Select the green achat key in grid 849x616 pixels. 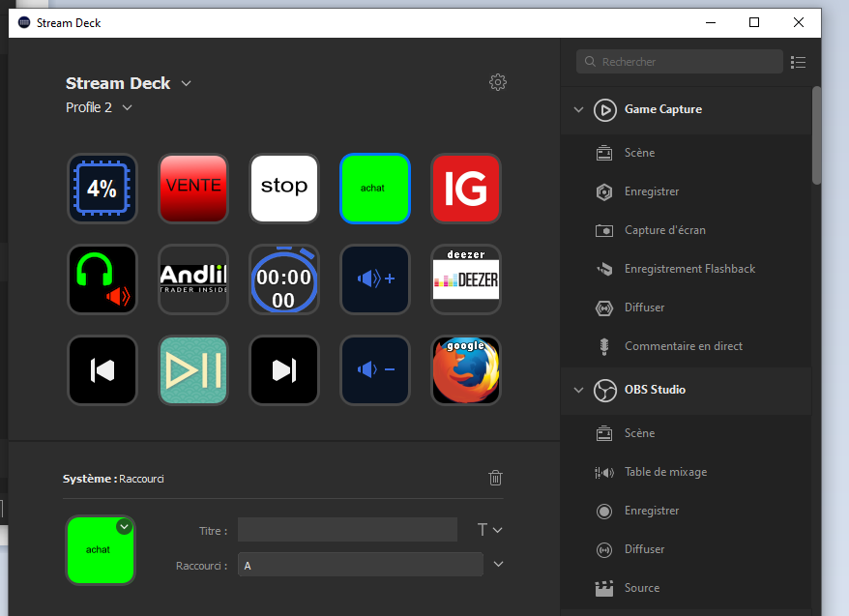(x=375, y=189)
